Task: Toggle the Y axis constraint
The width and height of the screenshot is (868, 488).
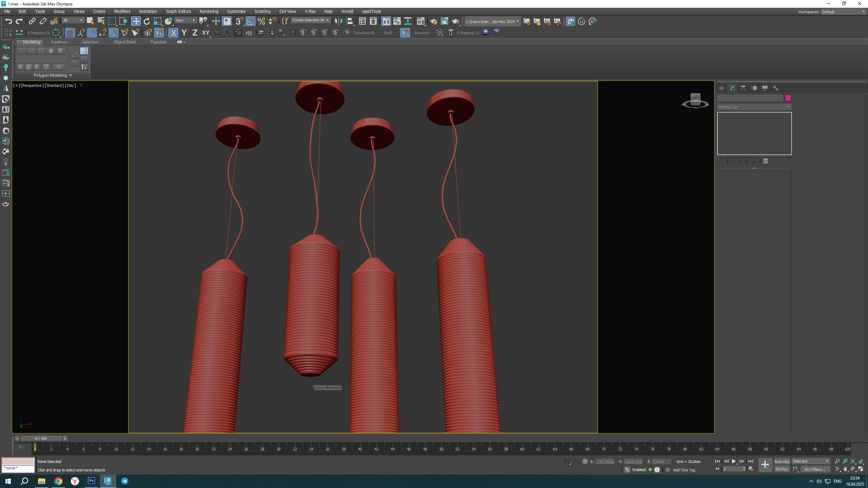Action: [x=184, y=33]
